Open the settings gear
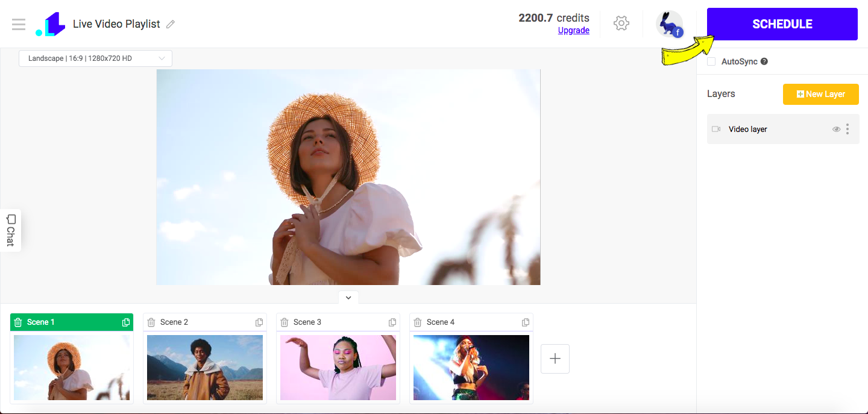Image resolution: width=868 pixels, height=414 pixels. 621,23
